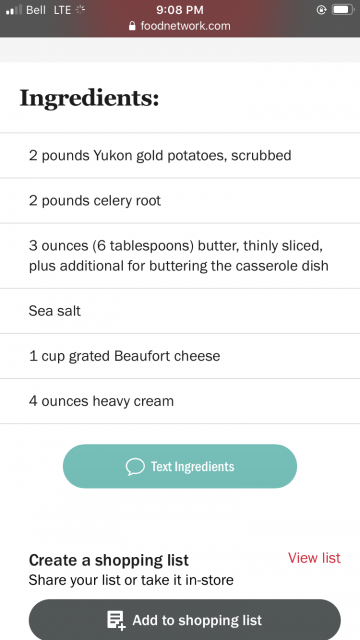Select the Sea salt ingredient row
The height and width of the screenshot is (640, 360).
(x=180, y=311)
